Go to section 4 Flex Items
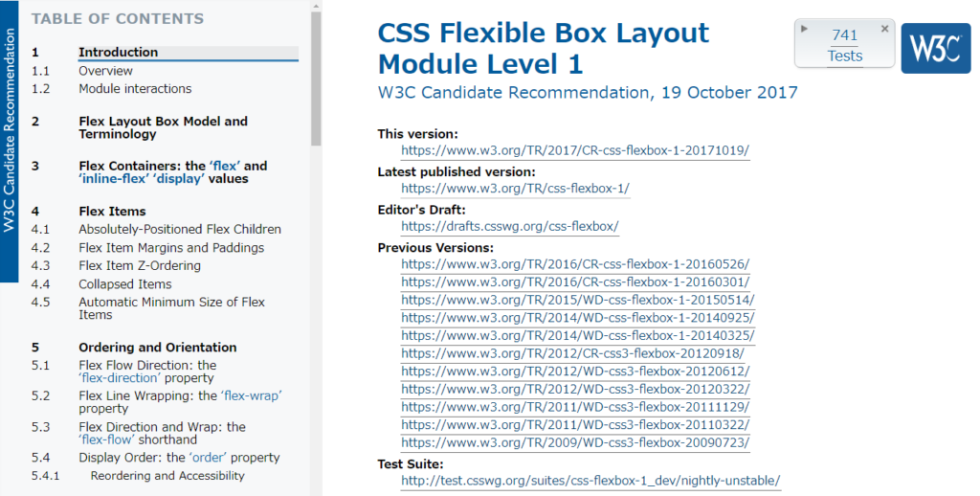This screenshot has height=496, width=980. point(112,212)
